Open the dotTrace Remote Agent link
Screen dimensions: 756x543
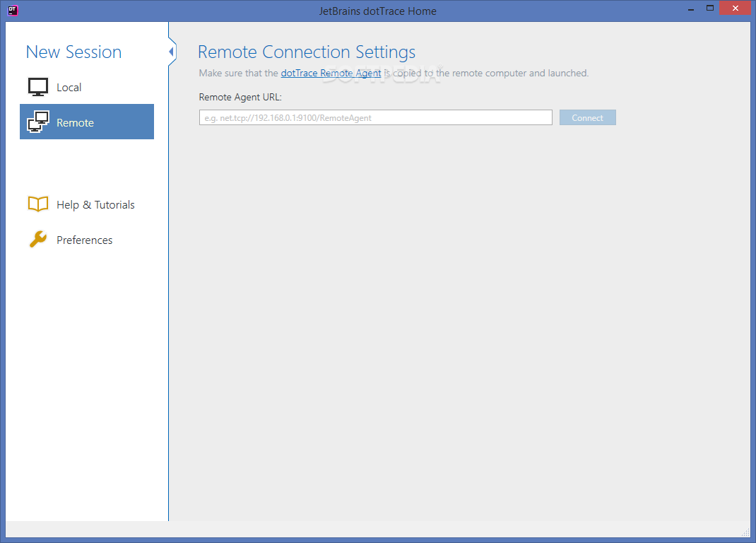tap(331, 73)
